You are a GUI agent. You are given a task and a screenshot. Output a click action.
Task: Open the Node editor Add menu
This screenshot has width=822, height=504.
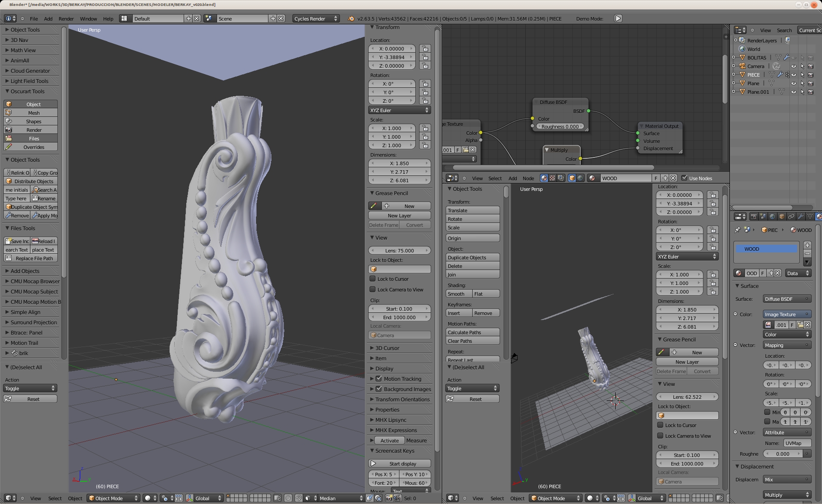(x=512, y=178)
